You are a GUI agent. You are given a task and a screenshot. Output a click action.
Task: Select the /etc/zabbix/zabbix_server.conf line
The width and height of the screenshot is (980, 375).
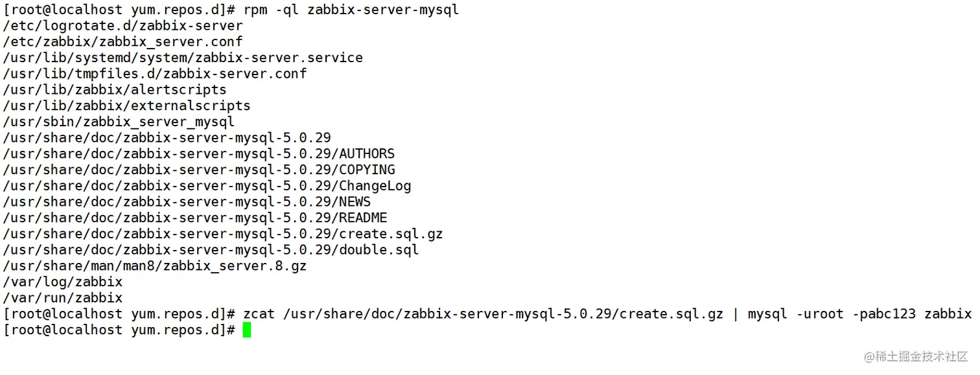[x=123, y=42]
